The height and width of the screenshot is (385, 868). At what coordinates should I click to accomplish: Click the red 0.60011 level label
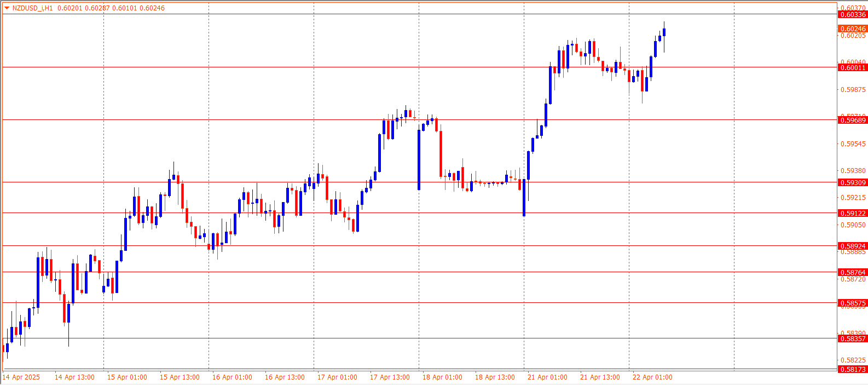click(853, 68)
